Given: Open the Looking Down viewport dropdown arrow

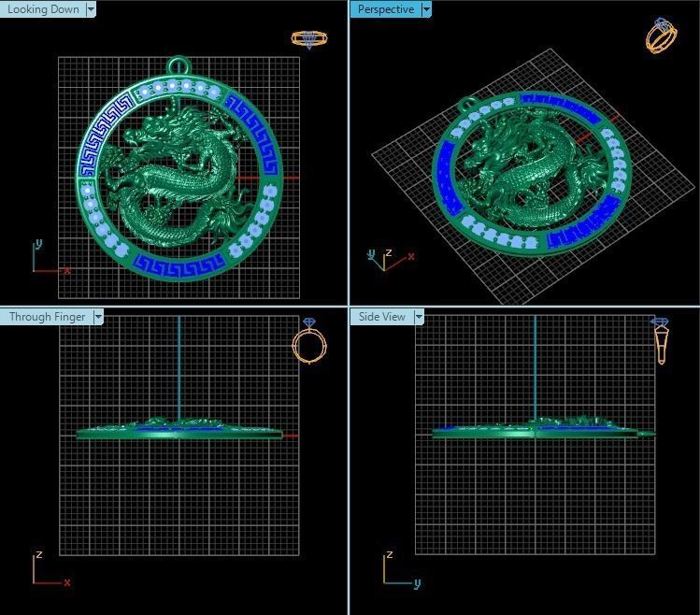Looking at the screenshot, I should point(91,9).
